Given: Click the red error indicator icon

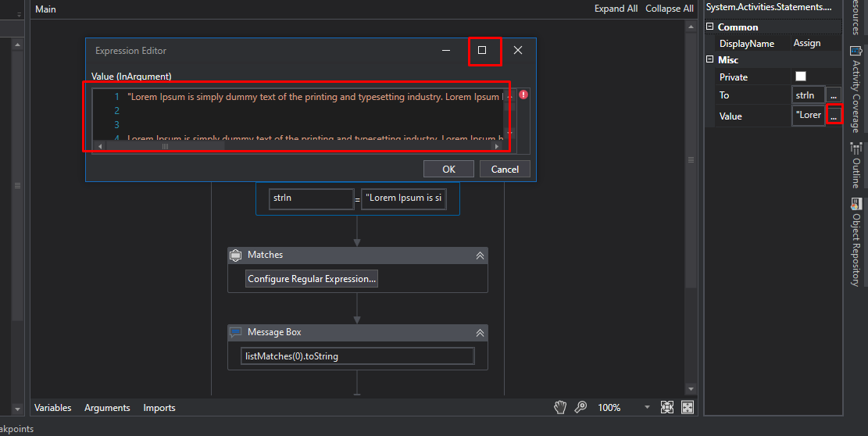Looking at the screenshot, I should (x=523, y=95).
